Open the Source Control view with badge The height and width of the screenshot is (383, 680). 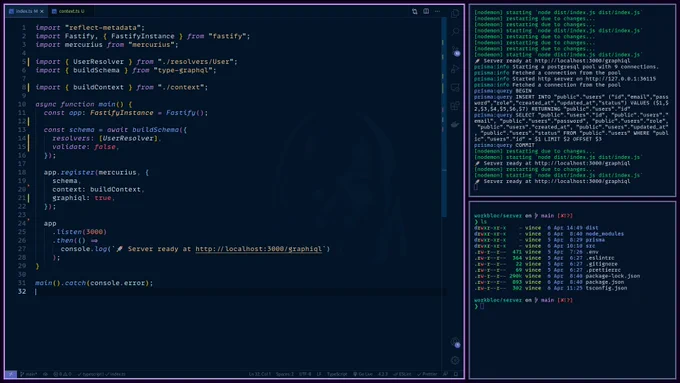455,51
